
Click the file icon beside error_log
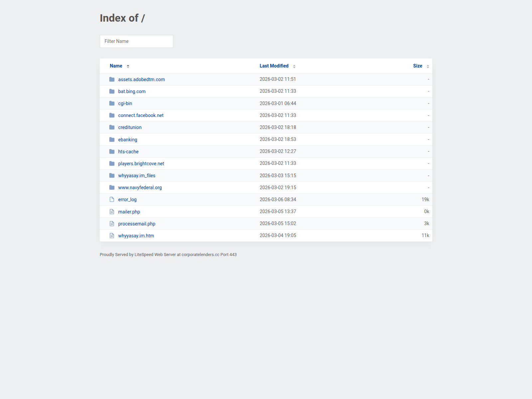pyautogui.click(x=112, y=199)
